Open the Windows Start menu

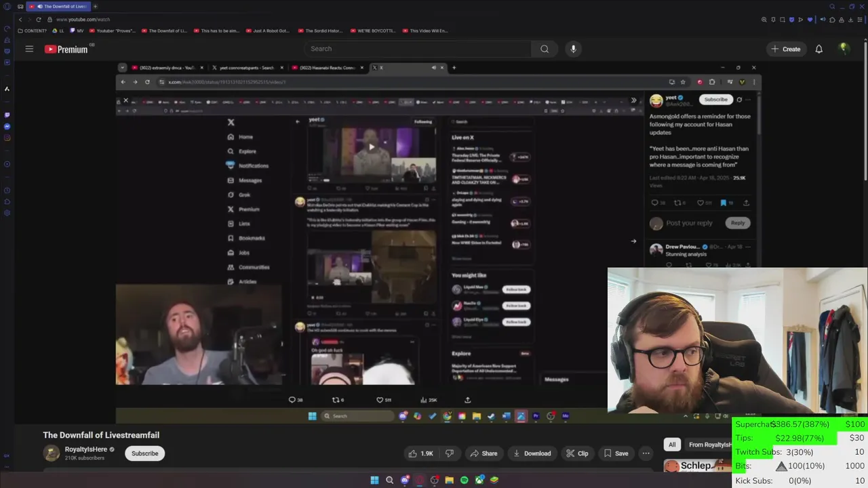tap(374, 480)
